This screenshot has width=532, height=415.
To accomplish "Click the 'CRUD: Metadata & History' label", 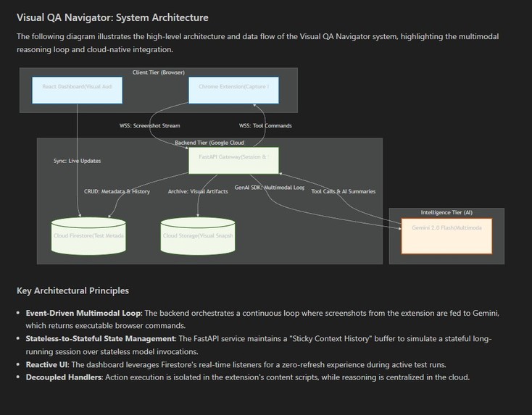I will click(x=117, y=191).
